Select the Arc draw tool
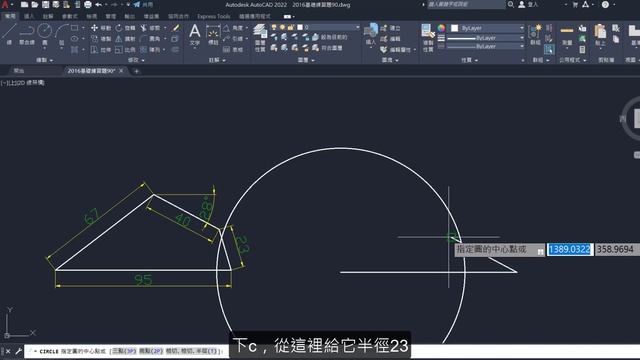Viewport: 640px width, 360px height. tap(61, 34)
